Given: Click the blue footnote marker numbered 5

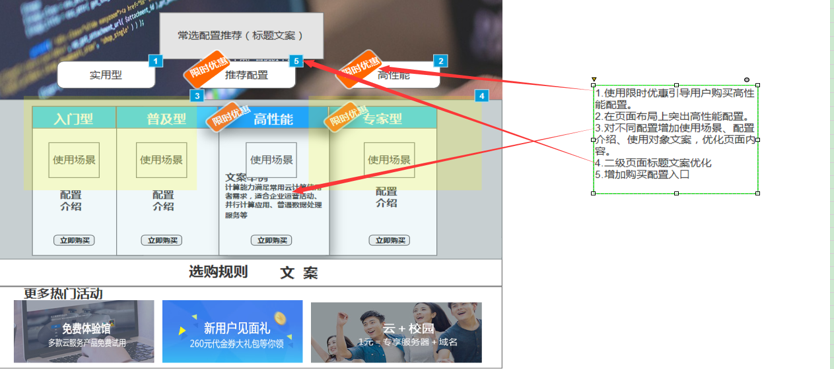Looking at the screenshot, I should (296, 61).
